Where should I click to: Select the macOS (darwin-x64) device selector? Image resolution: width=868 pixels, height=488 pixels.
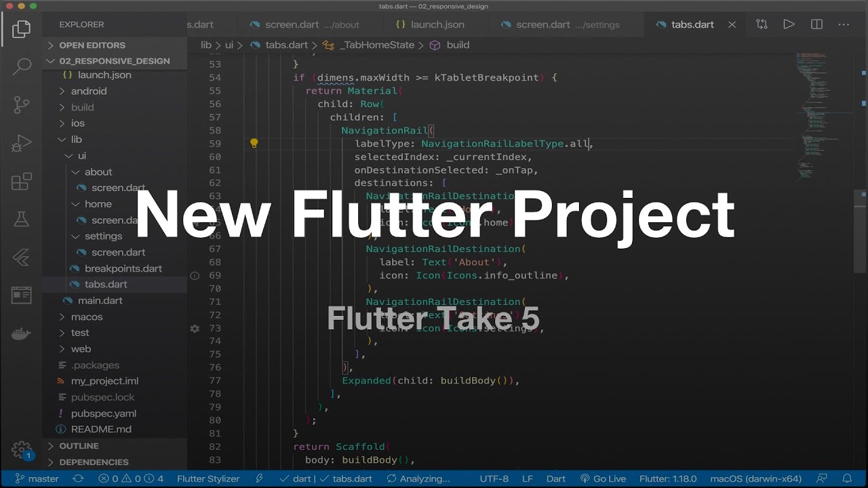(x=755, y=479)
